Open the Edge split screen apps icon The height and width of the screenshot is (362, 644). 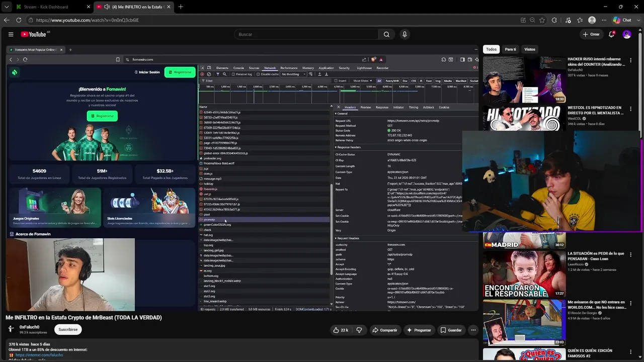coord(523,20)
